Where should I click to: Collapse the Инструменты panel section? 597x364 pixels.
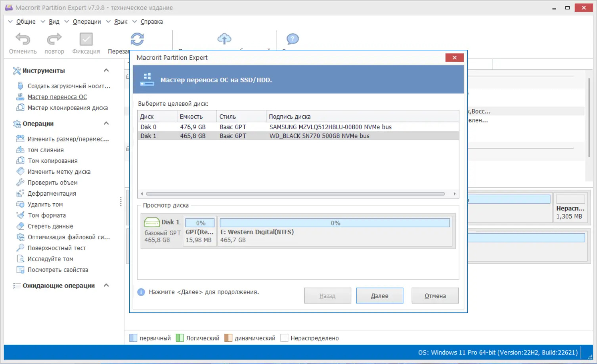tap(106, 71)
